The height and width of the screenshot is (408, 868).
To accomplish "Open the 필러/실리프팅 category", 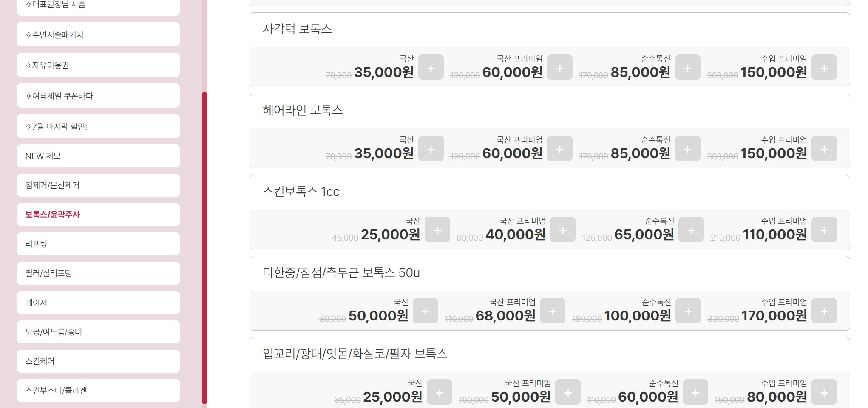I will pos(98,273).
